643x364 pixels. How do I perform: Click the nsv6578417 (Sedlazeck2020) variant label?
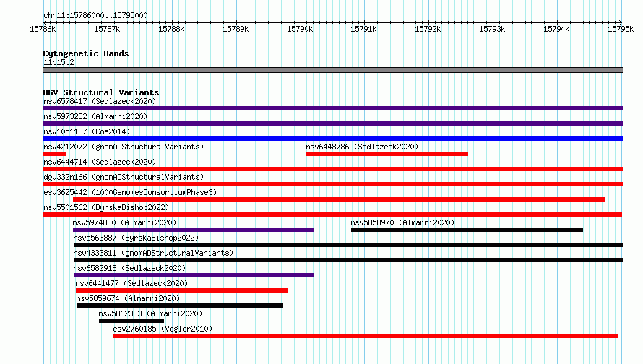pyautogui.click(x=100, y=101)
